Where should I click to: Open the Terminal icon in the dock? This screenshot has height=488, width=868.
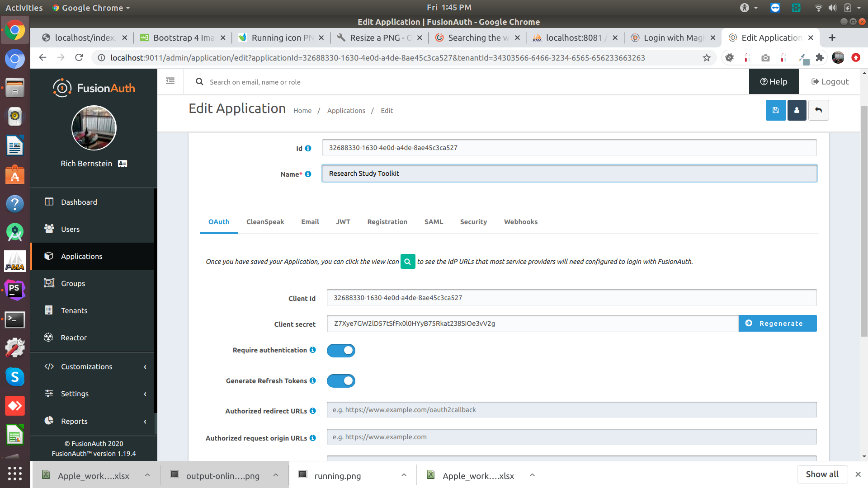pyautogui.click(x=15, y=319)
